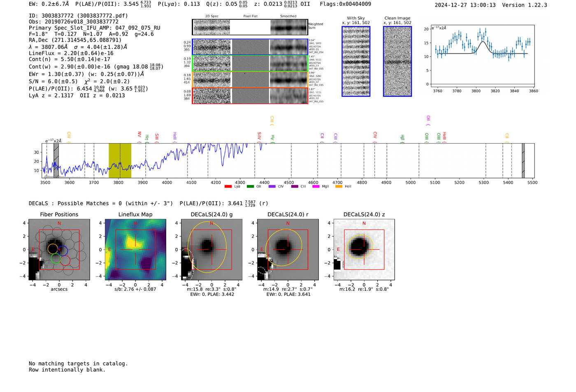Click the timestamp '2024-12-27 13:00:13'
The image size is (576, 392).
465,5
